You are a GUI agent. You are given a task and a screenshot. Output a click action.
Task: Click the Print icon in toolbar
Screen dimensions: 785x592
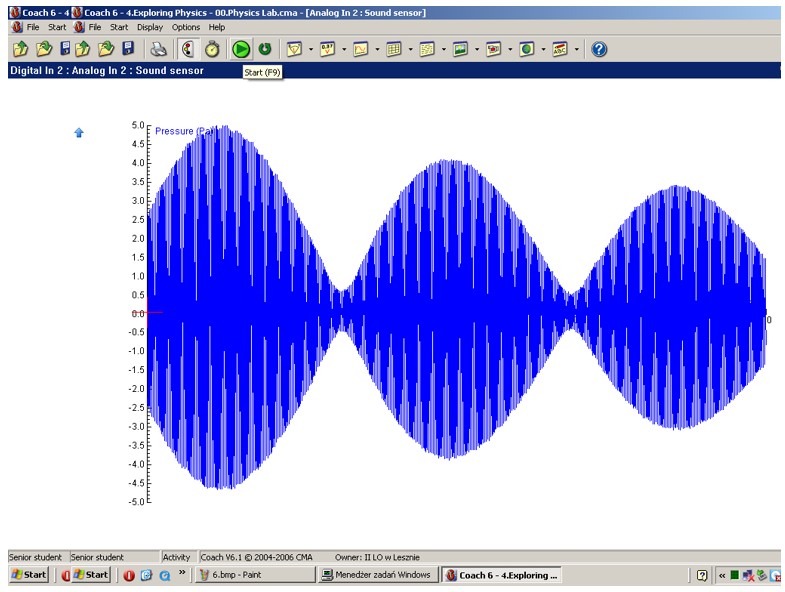(158, 48)
